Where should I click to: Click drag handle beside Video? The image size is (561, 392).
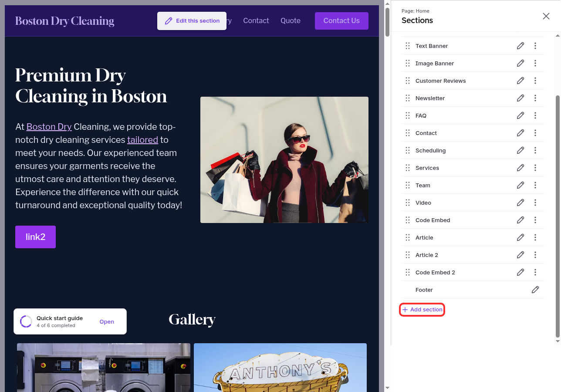408,203
